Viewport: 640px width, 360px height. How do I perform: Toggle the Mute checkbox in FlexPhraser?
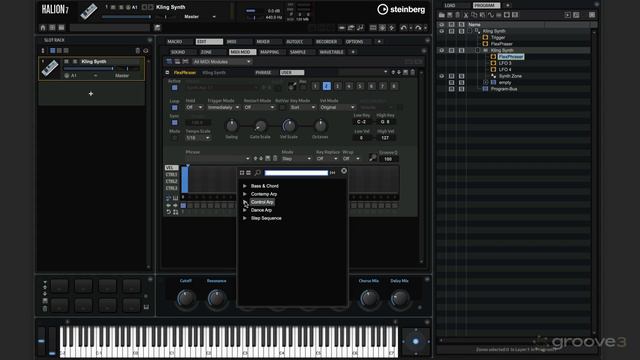tap(174, 138)
